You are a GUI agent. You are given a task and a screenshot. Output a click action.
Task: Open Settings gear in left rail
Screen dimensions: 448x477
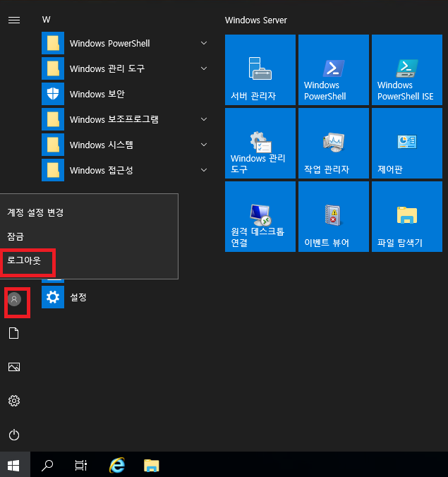(14, 401)
